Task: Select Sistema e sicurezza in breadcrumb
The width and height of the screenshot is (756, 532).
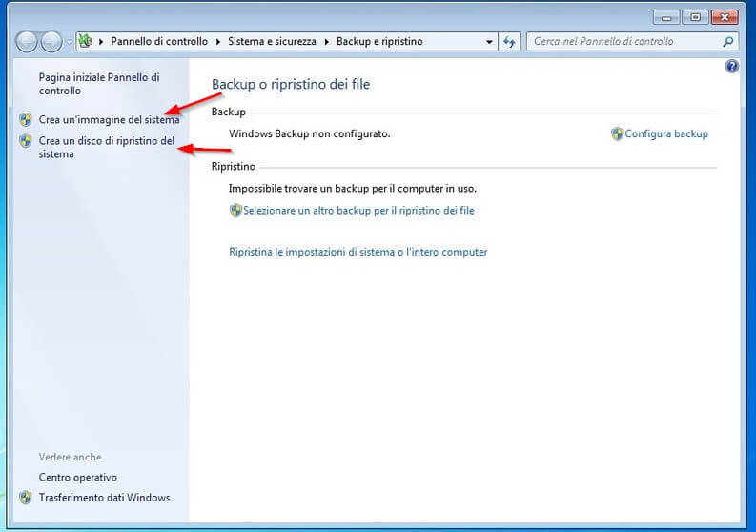Action: (x=272, y=42)
